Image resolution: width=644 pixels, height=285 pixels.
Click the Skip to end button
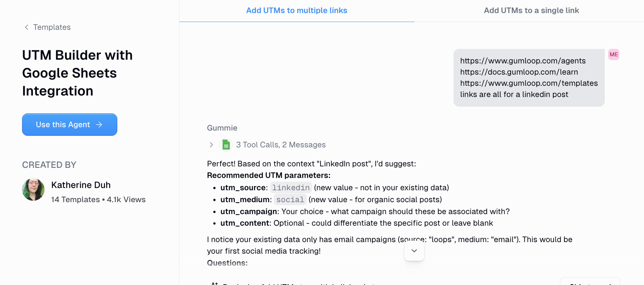[590, 284]
